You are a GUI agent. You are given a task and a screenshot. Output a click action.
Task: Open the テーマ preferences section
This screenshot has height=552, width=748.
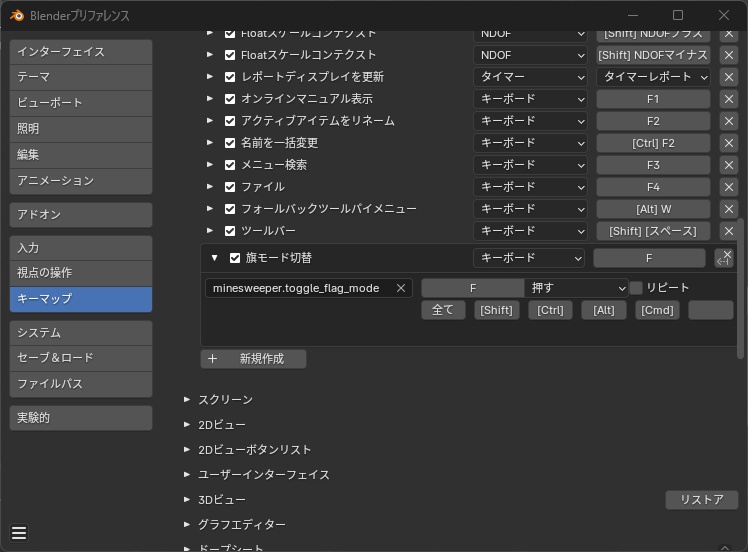[81, 77]
